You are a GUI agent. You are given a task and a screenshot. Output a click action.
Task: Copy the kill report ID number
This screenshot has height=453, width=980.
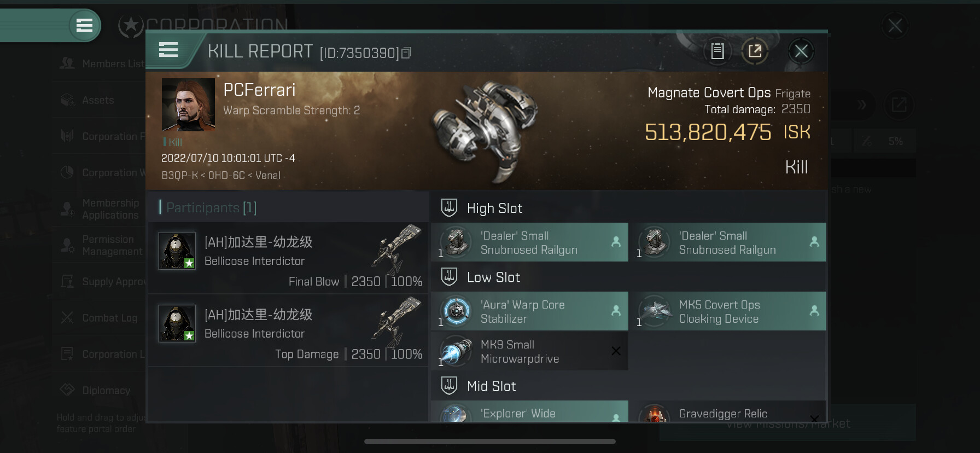[407, 53]
